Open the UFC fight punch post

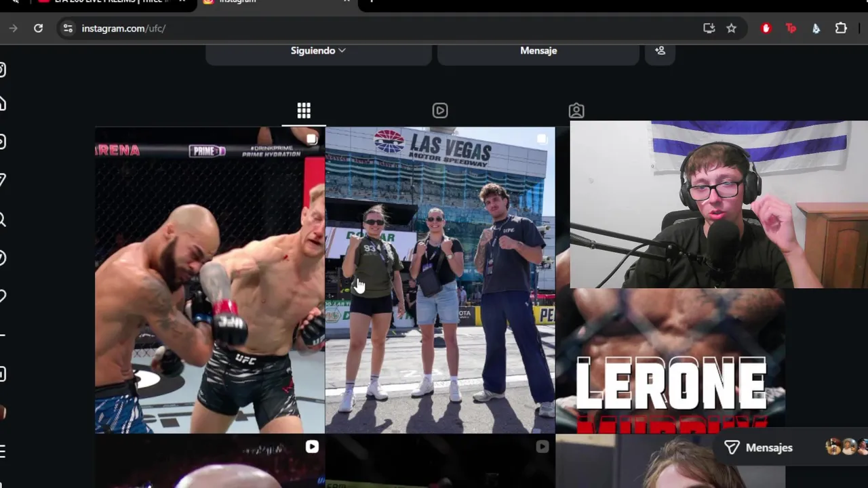[210, 280]
